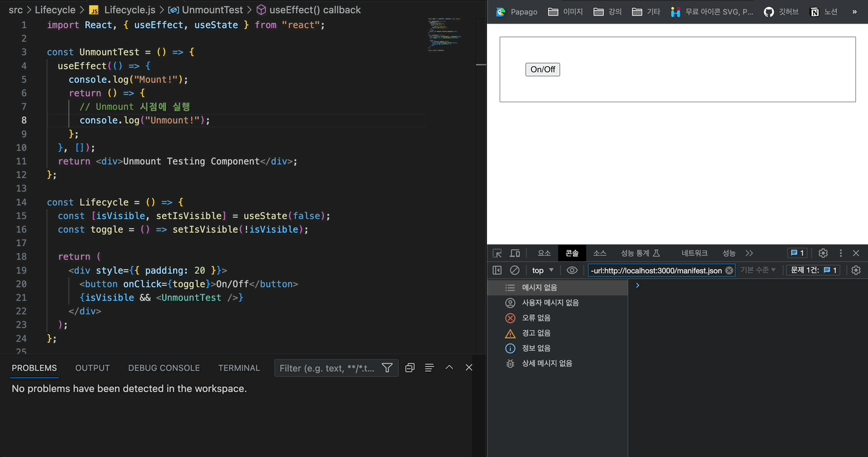Select the 경고 없음 warnings filter in console sidebar
Viewport: 868px width, 457px height.
click(558, 333)
